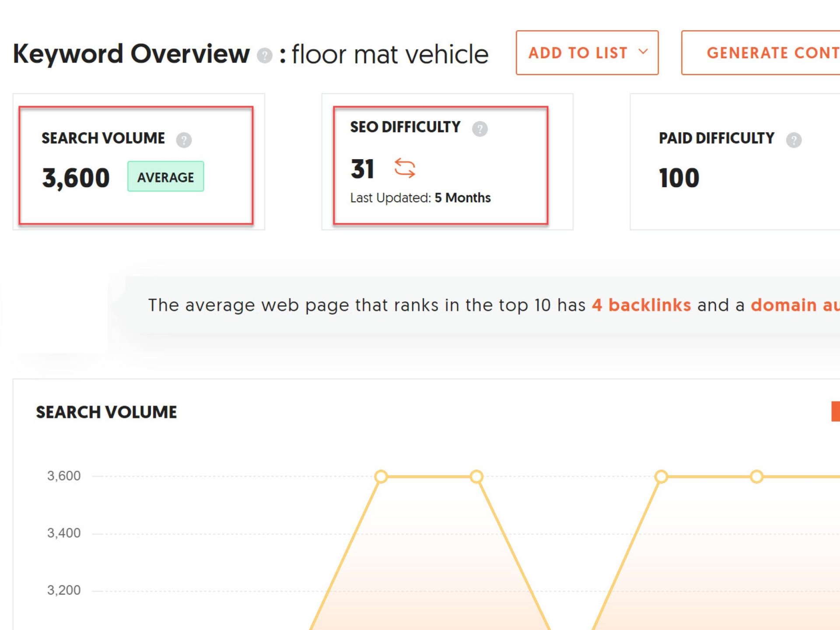Viewport: 840px width, 630px height.
Task: Click the Paid Difficulty value 100
Action: click(x=679, y=178)
